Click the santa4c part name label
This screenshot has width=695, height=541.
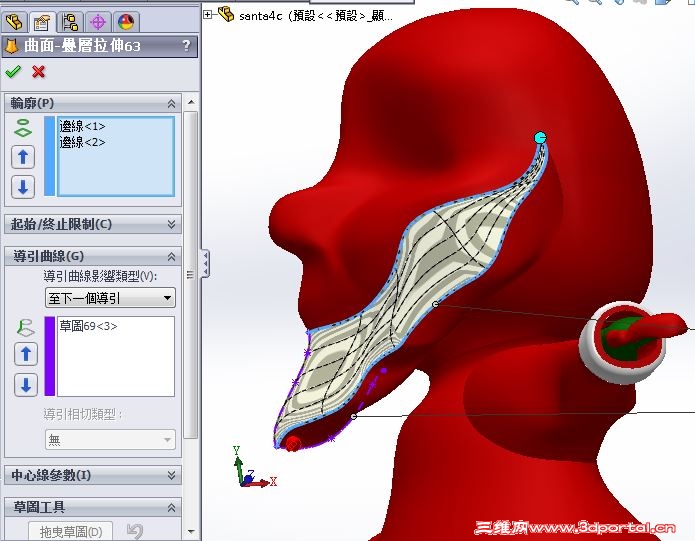click(x=316, y=16)
